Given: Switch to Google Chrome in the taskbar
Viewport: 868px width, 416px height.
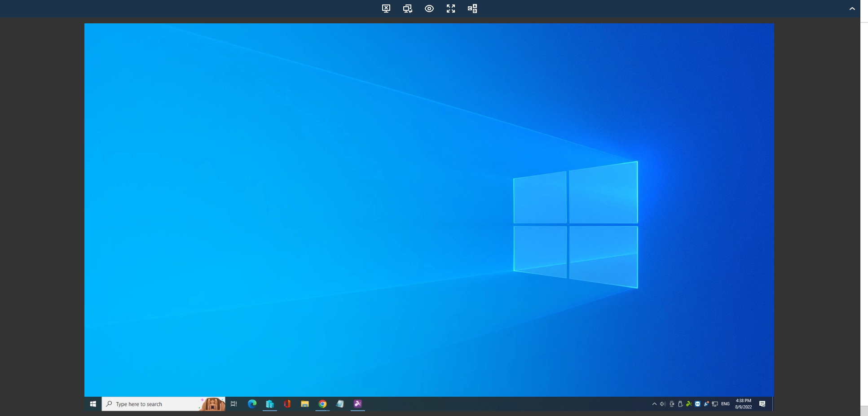Looking at the screenshot, I should [x=322, y=404].
